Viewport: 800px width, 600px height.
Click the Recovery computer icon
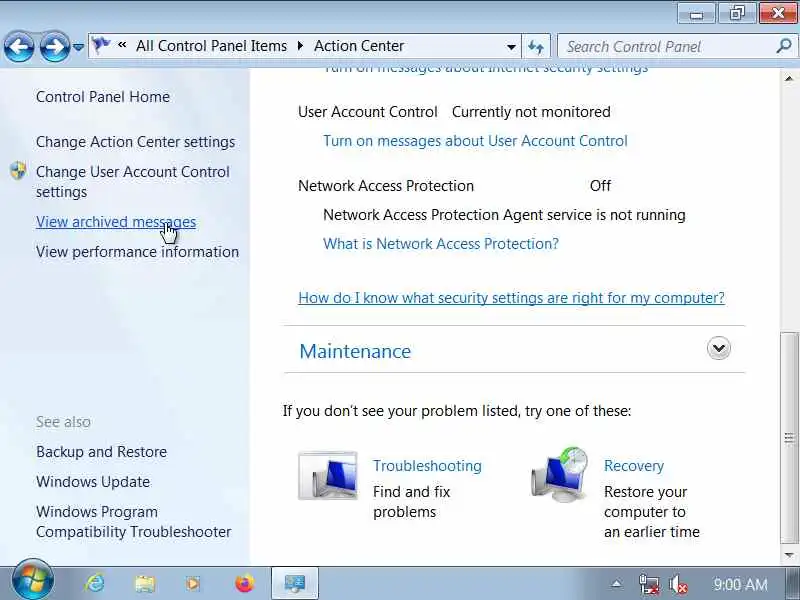(x=560, y=476)
